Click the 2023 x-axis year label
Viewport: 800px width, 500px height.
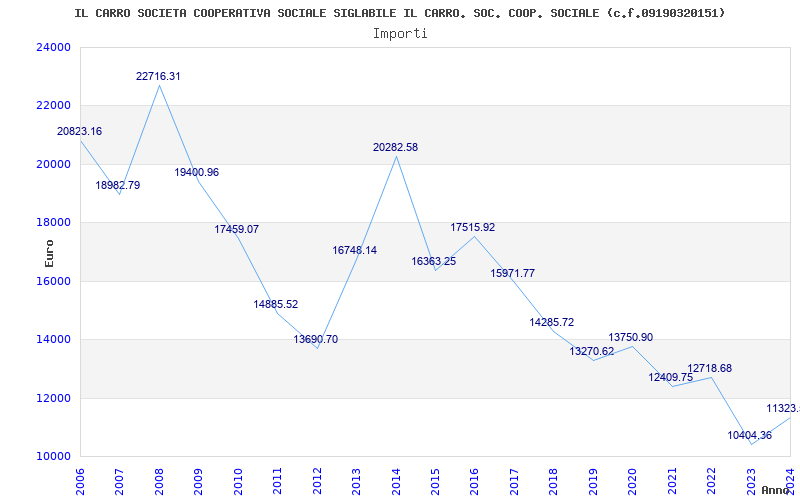click(751, 481)
